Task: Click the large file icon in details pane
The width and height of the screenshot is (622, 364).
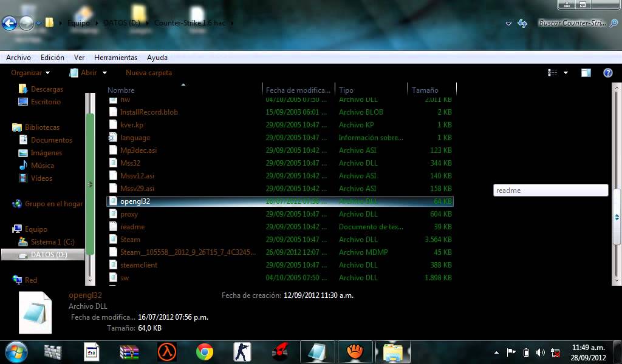Action: 35,312
